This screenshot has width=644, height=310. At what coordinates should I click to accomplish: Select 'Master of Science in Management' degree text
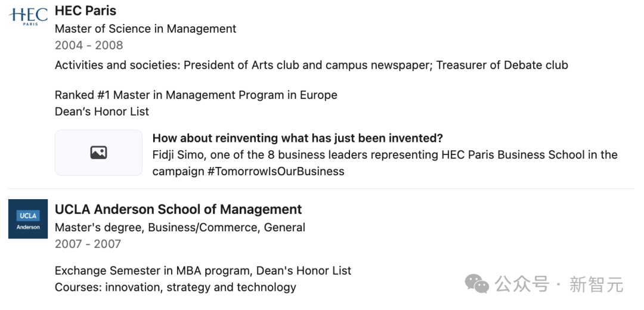[x=145, y=29]
